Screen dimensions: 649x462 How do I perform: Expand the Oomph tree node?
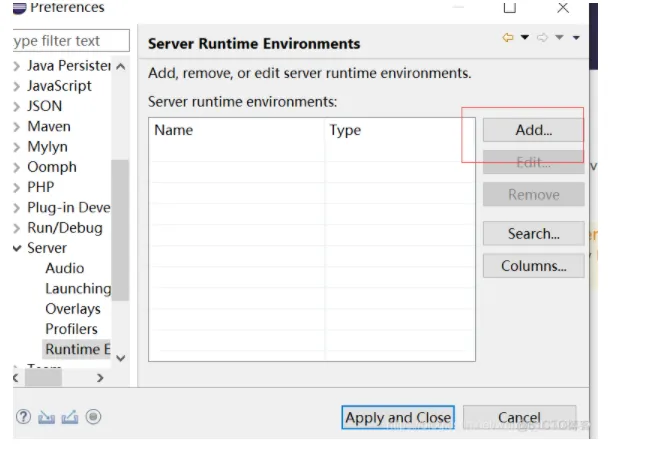pyautogui.click(x=17, y=167)
